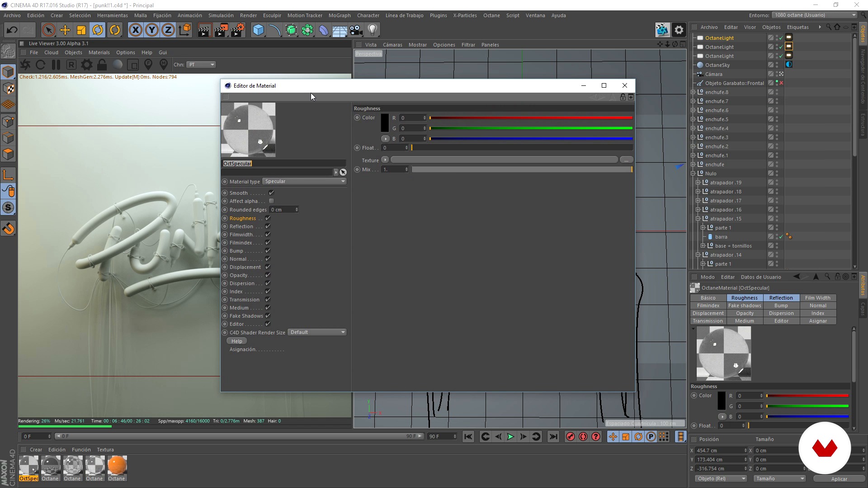The height and width of the screenshot is (488, 868).
Task: Go to end of timeline
Action: pos(553,436)
